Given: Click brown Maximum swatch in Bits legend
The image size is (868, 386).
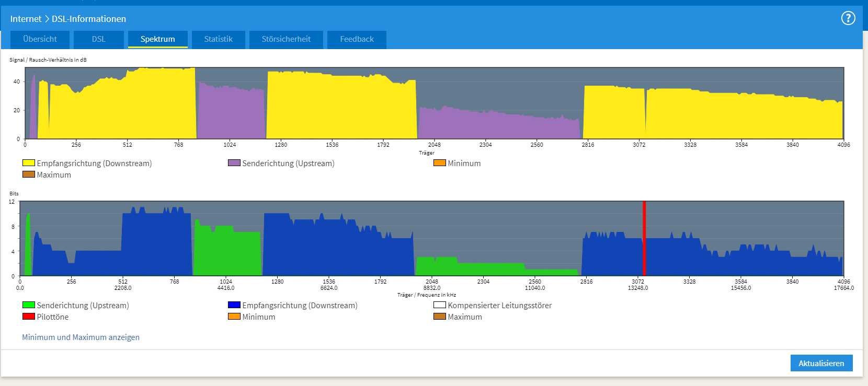Looking at the screenshot, I should coord(440,317).
